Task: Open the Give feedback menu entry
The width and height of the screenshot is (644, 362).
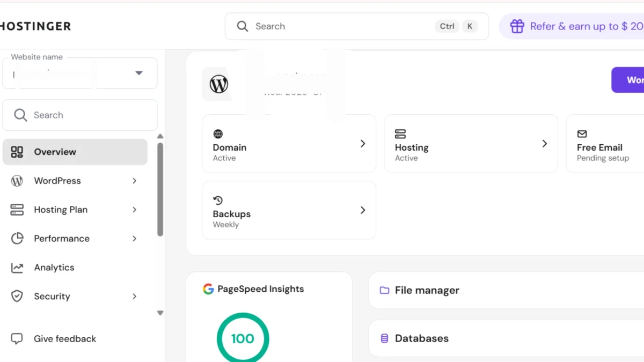Action: point(64,338)
